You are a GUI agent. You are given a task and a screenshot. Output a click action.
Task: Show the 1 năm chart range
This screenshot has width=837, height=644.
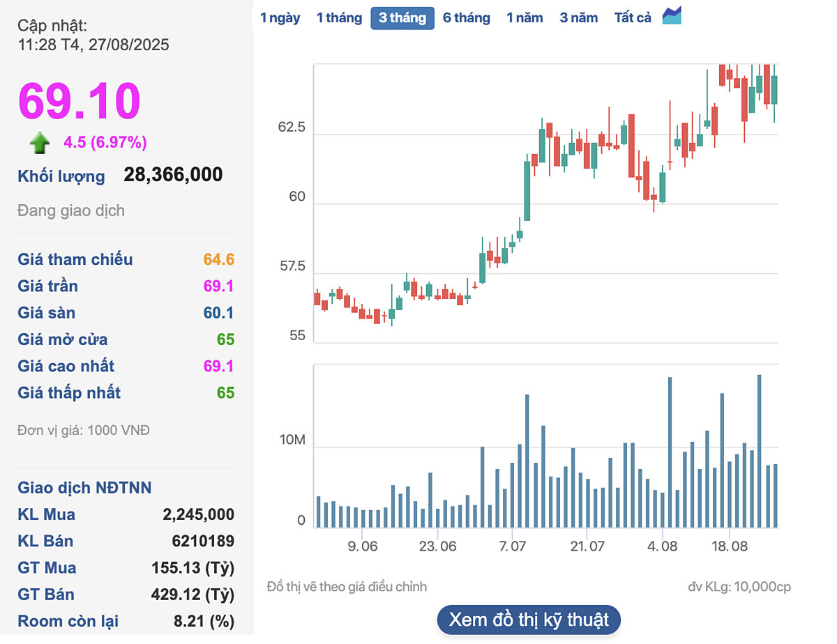pyautogui.click(x=525, y=18)
